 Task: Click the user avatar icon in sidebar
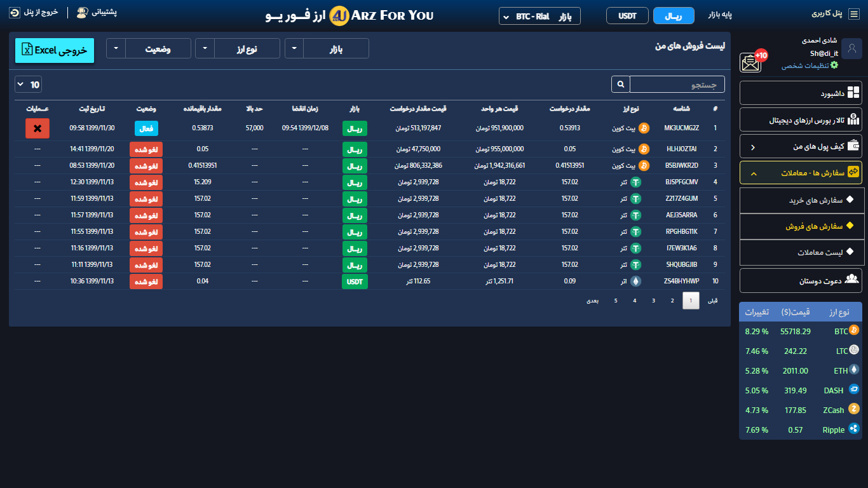851,48
